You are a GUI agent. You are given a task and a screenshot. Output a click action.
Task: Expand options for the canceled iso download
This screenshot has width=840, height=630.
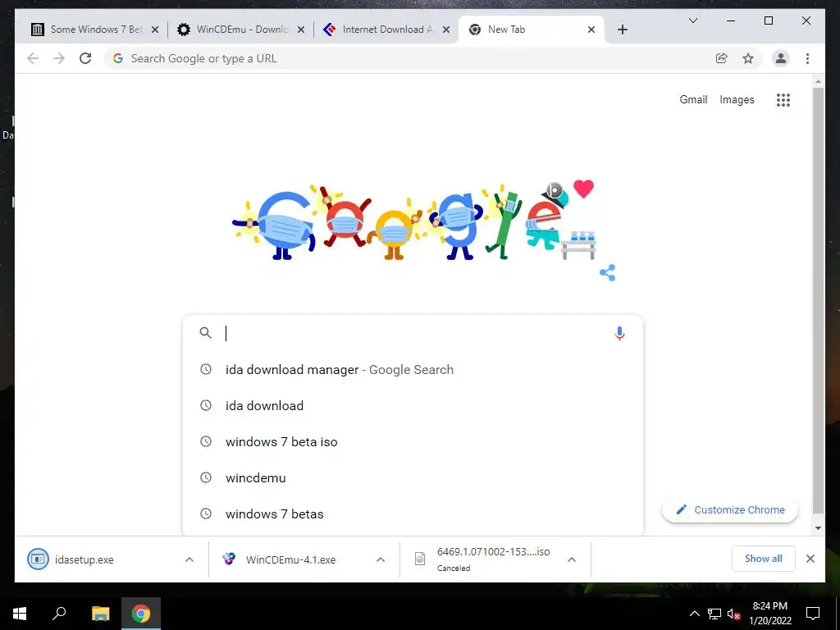pos(572,559)
